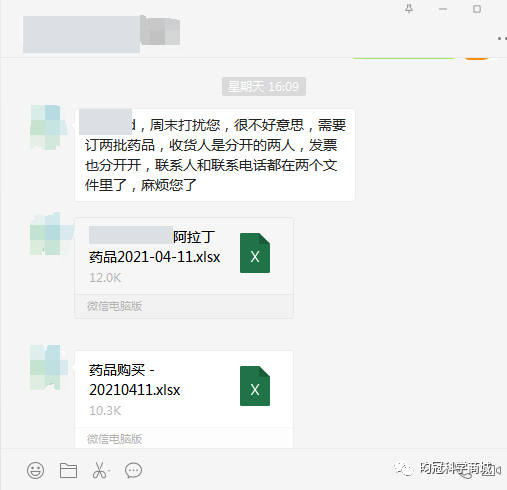Expand the screenshot options dropdown arrow
Viewport: 507px width, 490px height.
point(109,471)
